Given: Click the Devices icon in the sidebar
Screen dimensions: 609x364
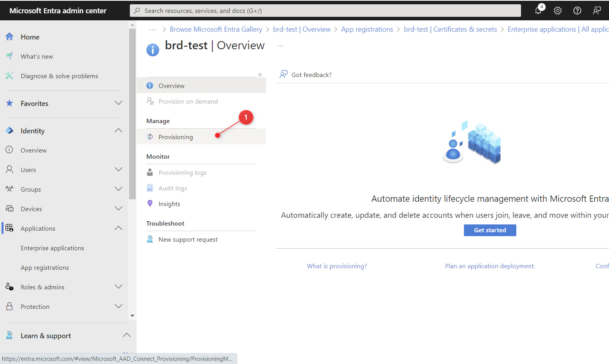Looking at the screenshot, I should pyautogui.click(x=9, y=209).
